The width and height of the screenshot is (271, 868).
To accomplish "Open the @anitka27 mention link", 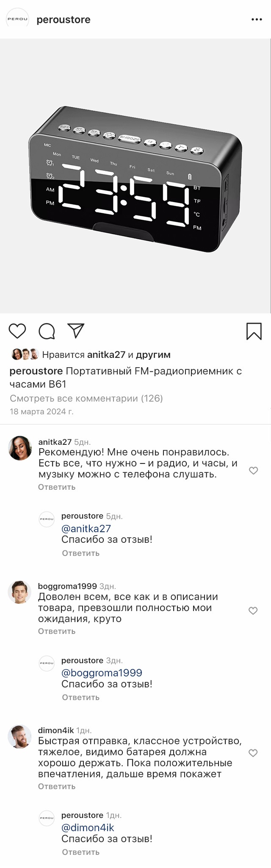I will pos(86,529).
